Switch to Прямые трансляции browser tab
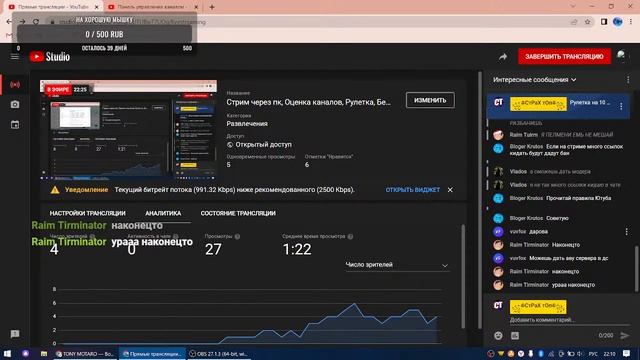 coord(54,7)
